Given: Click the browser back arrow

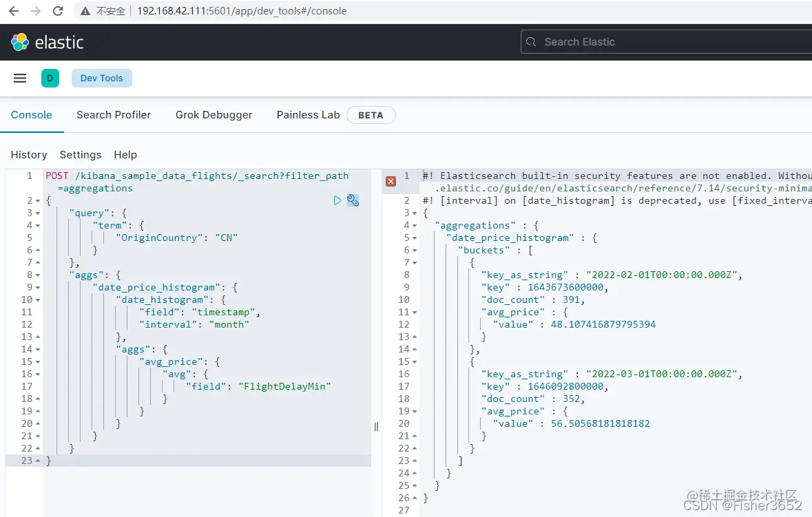Looking at the screenshot, I should [14, 11].
